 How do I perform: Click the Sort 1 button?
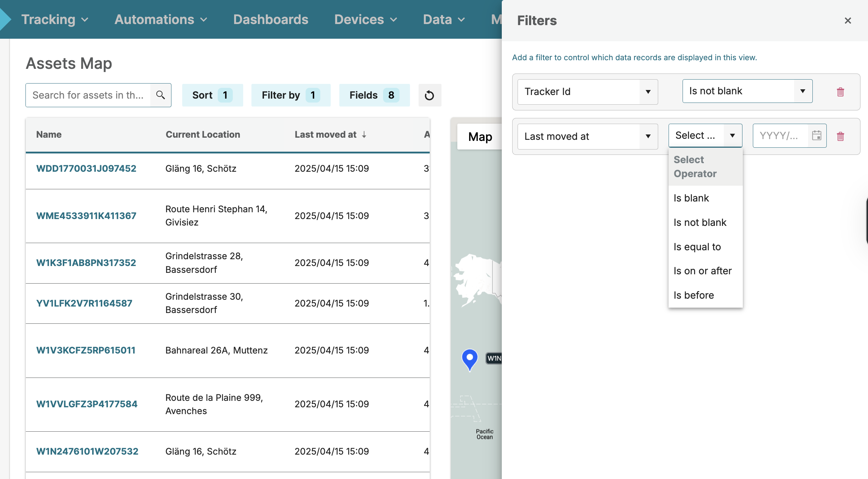click(x=212, y=95)
